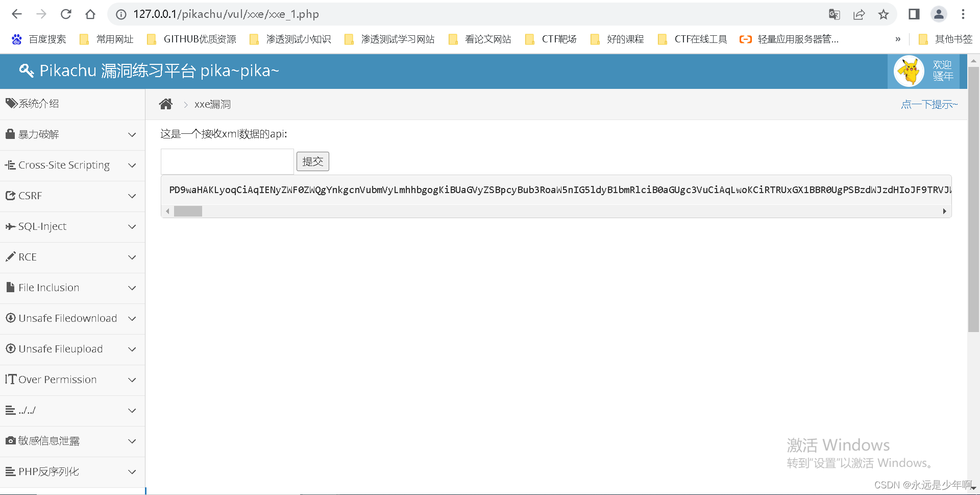980x495 pixels.
Task: Open GITHUB优质资源 bookmark folder
Action: [x=191, y=39]
